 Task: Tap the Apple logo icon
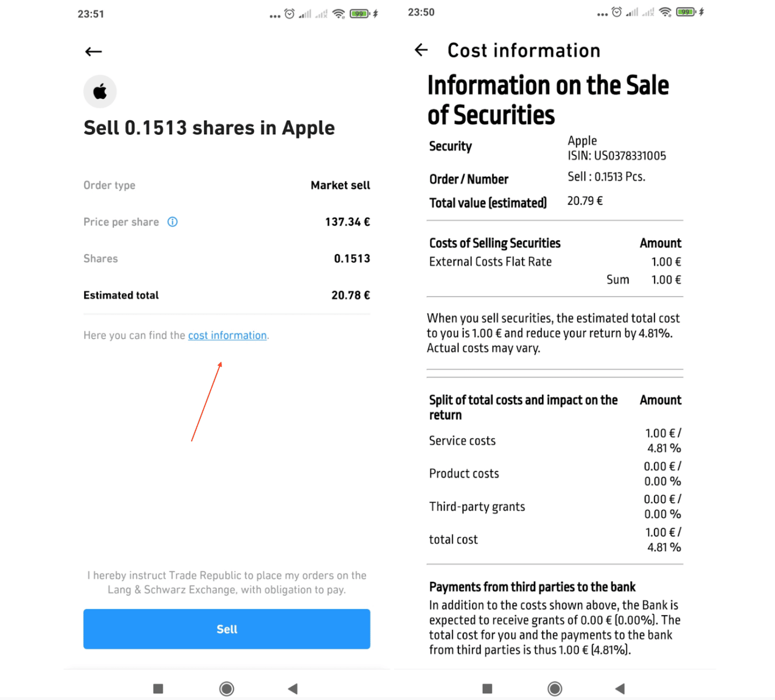click(x=100, y=92)
